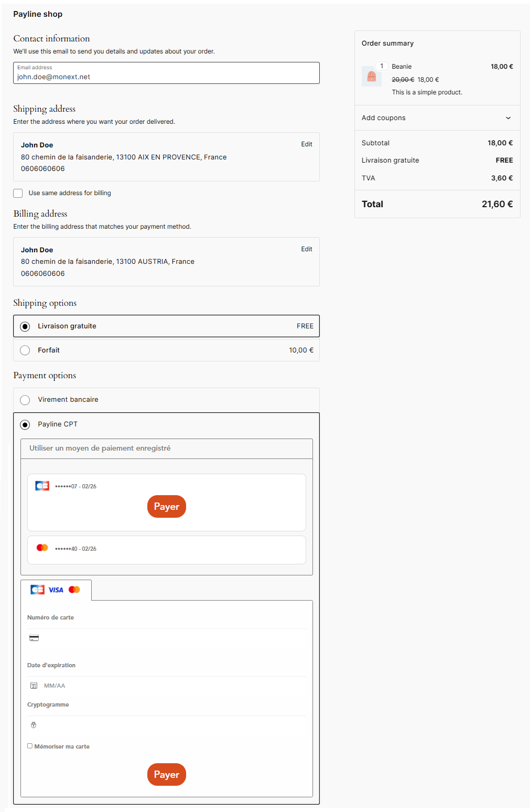Tick the Mémoriser ma carte checkbox

[30, 746]
